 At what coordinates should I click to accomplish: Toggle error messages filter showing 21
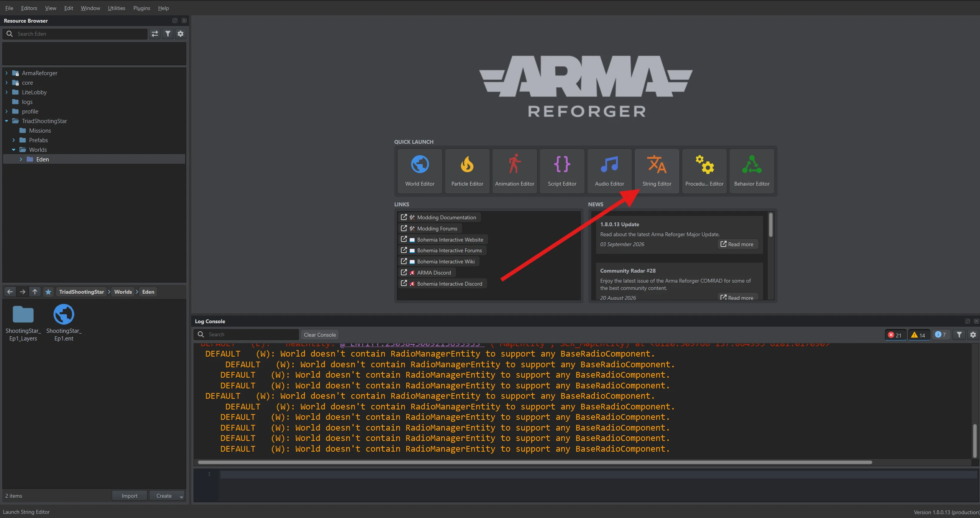point(895,335)
